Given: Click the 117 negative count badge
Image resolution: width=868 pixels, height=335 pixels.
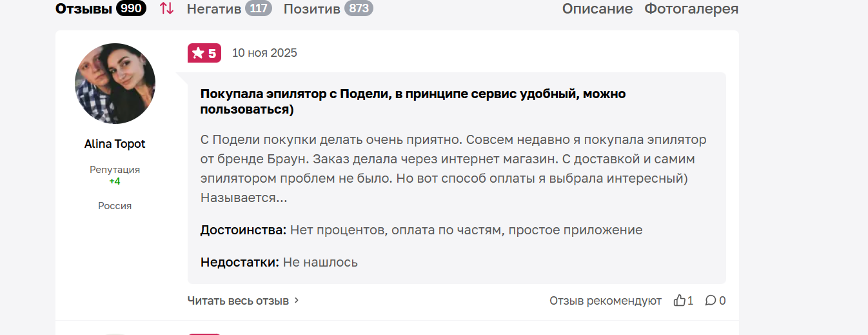Looking at the screenshot, I should tap(258, 9).
